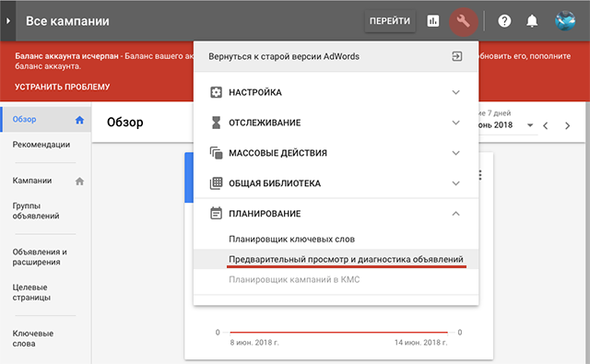Go to the next date range
The width and height of the screenshot is (590, 364).
coord(568,125)
